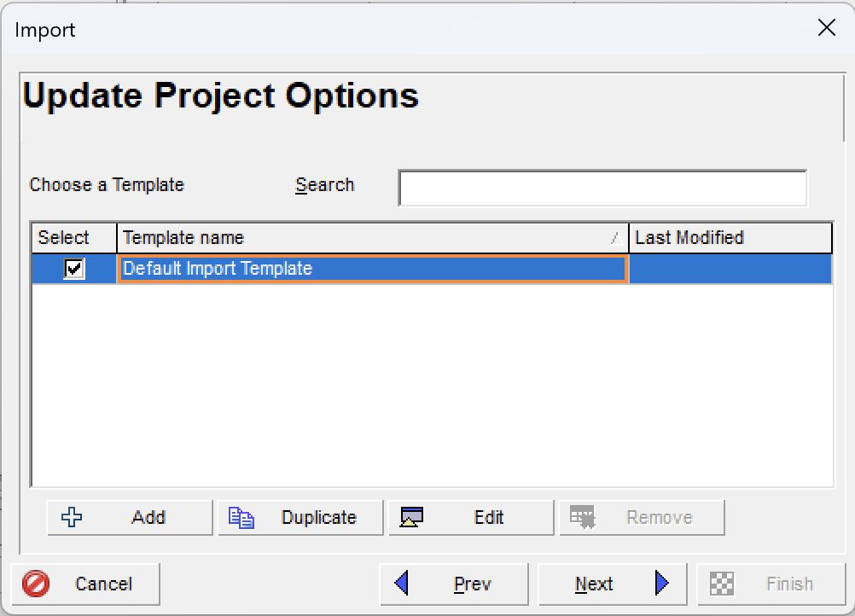Toggle the Default Import Template checkbox
855x616 pixels.
(74, 268)
